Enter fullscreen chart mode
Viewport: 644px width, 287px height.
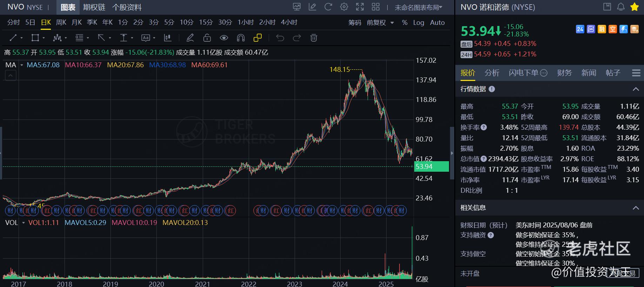(x=360, y=7)
